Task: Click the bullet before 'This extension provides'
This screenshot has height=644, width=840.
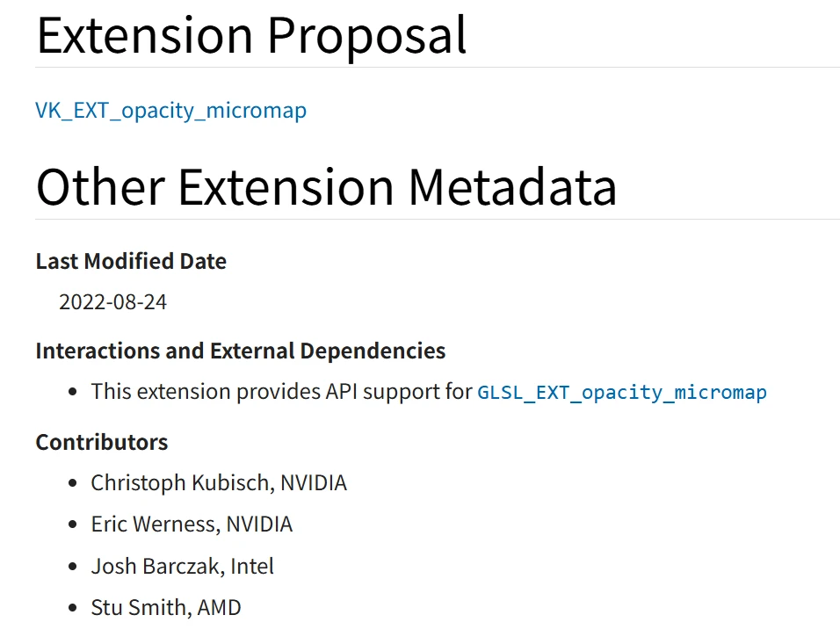Action: [x=73, y=393]
